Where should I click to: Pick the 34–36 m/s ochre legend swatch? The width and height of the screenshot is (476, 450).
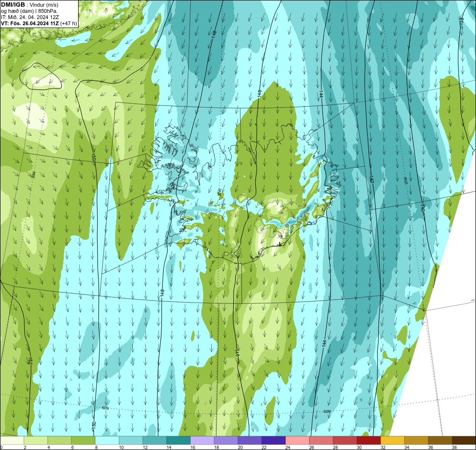(x=416, y=440)
